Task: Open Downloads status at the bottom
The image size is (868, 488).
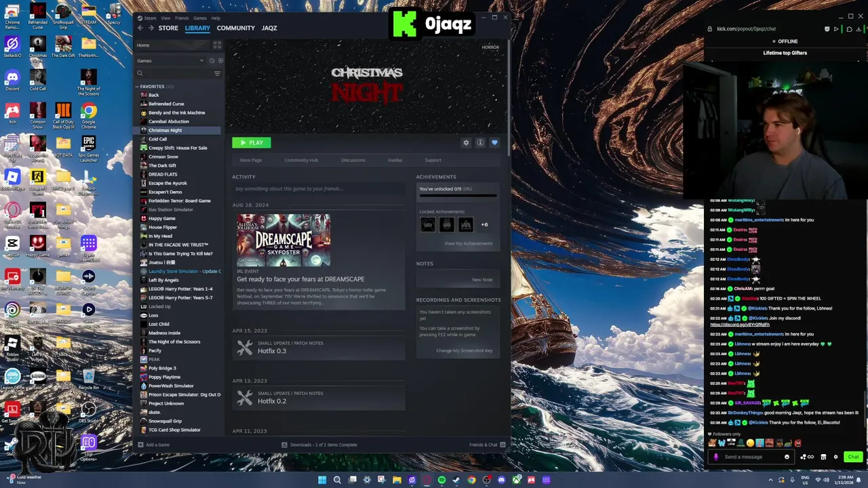Action: pyautogui.click(x=319, y=445)
